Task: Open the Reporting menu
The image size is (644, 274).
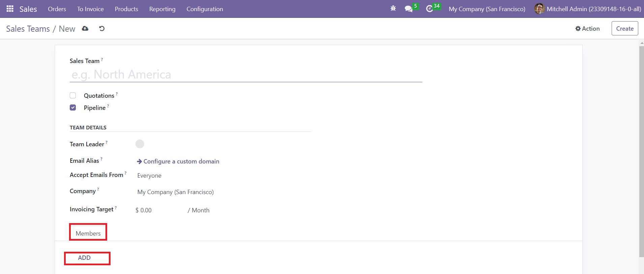Action: pyautogui.click(x=162, y=9)
